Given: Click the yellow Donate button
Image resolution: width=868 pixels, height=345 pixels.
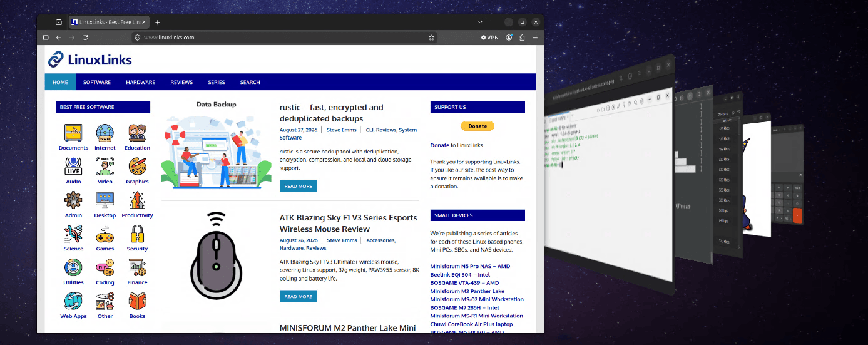Looking at the screenshot, I should 477,126.
